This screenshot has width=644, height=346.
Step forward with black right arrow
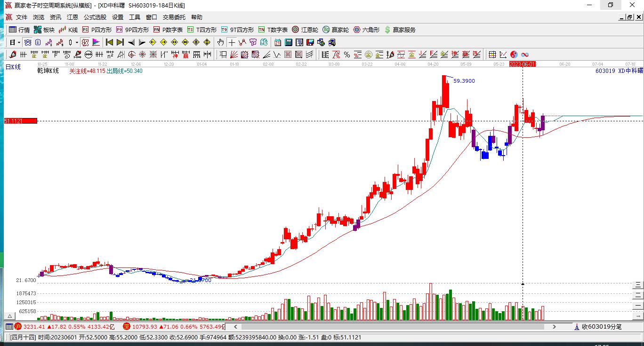tap(142, 42)
